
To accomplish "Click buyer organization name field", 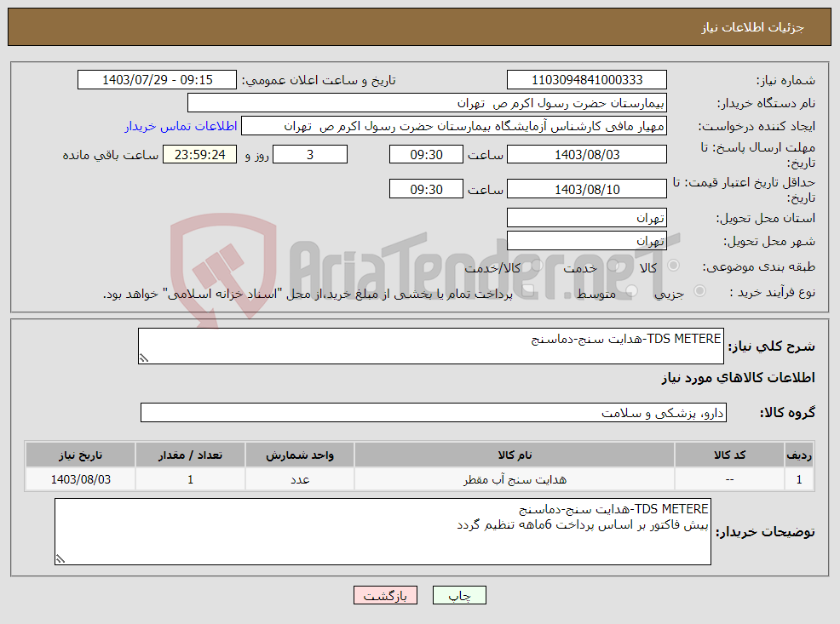I will pyautogui.click(x=427, y=103).
